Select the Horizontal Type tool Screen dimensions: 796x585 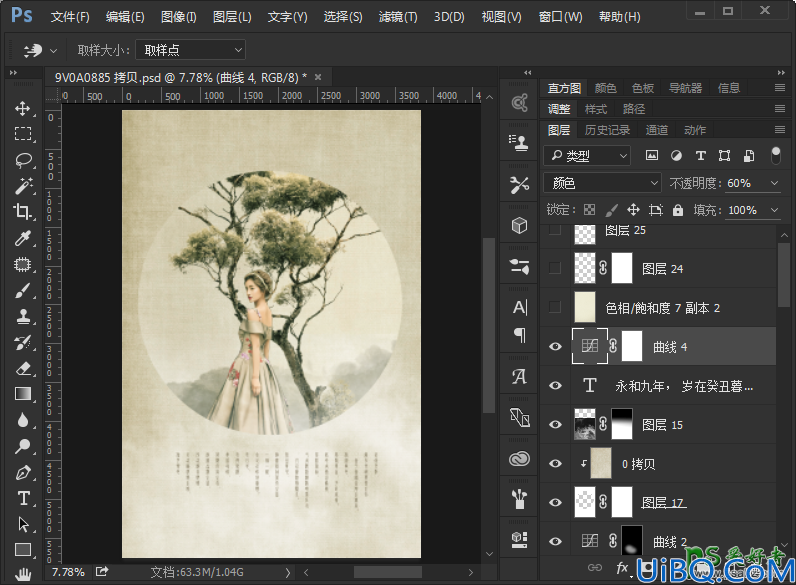(22, 499)
